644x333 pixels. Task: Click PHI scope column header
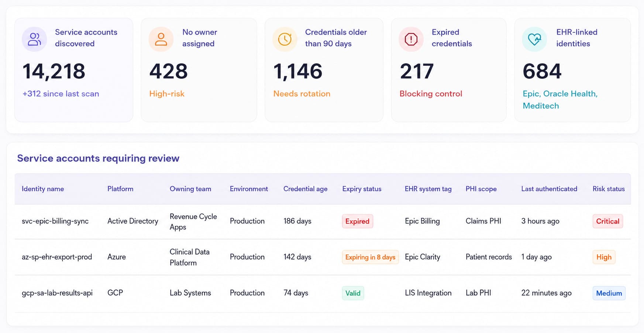(x=481, y=189)
